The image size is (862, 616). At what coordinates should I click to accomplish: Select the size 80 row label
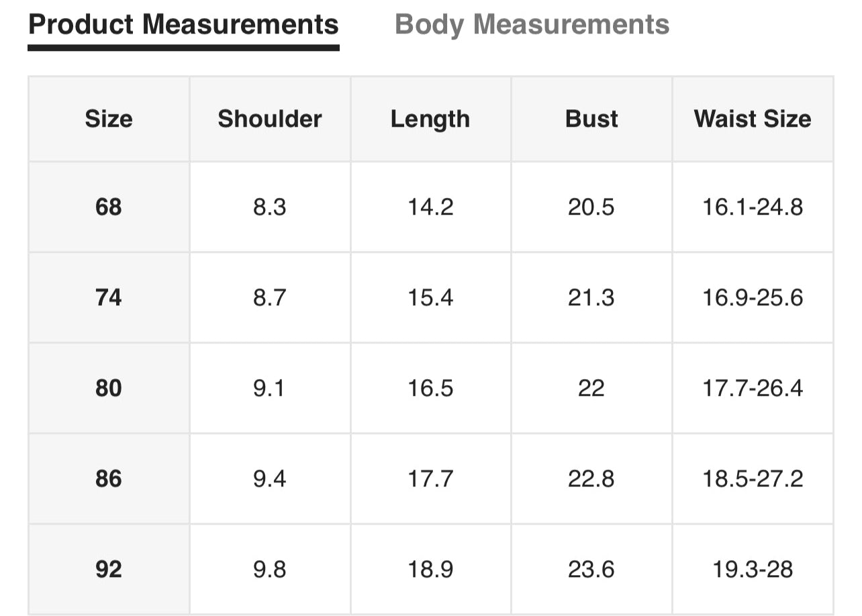click(109, 388)
